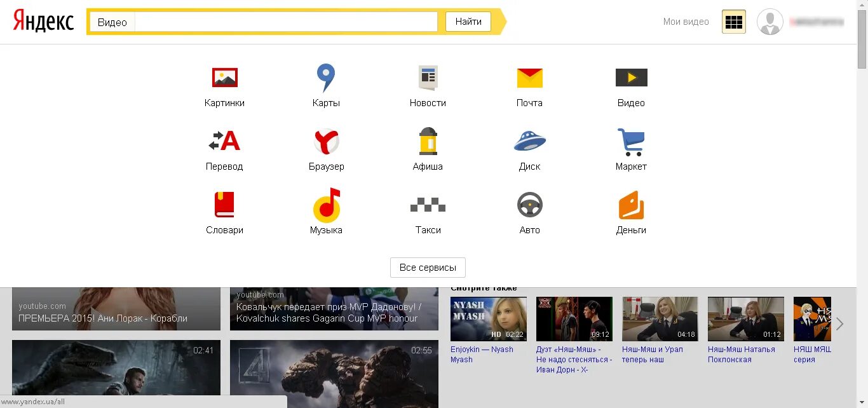Open the Видео service icon in the services grid
Viewport: 868px width, 408px height.
631,78
